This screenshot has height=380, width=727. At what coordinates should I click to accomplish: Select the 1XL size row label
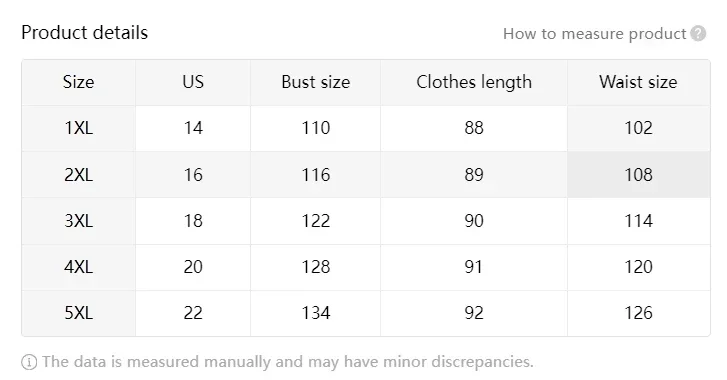tap(78, 128)
